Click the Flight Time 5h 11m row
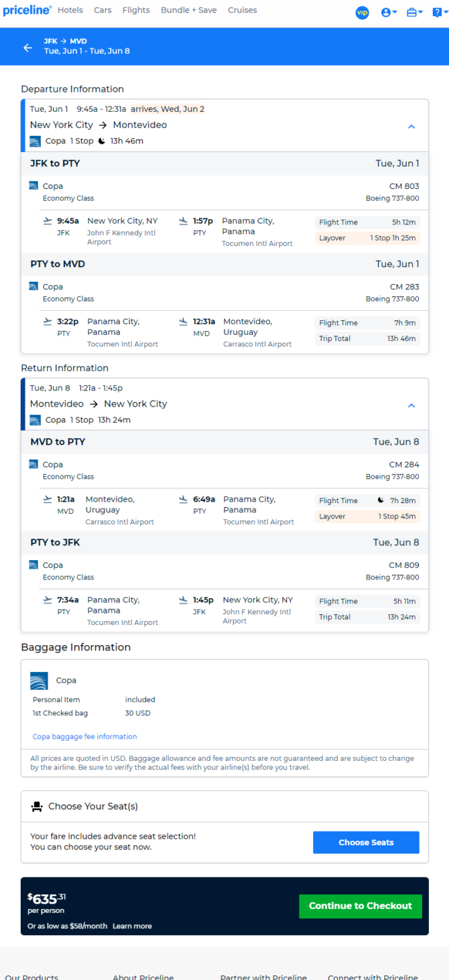 [x=367, y=602]
